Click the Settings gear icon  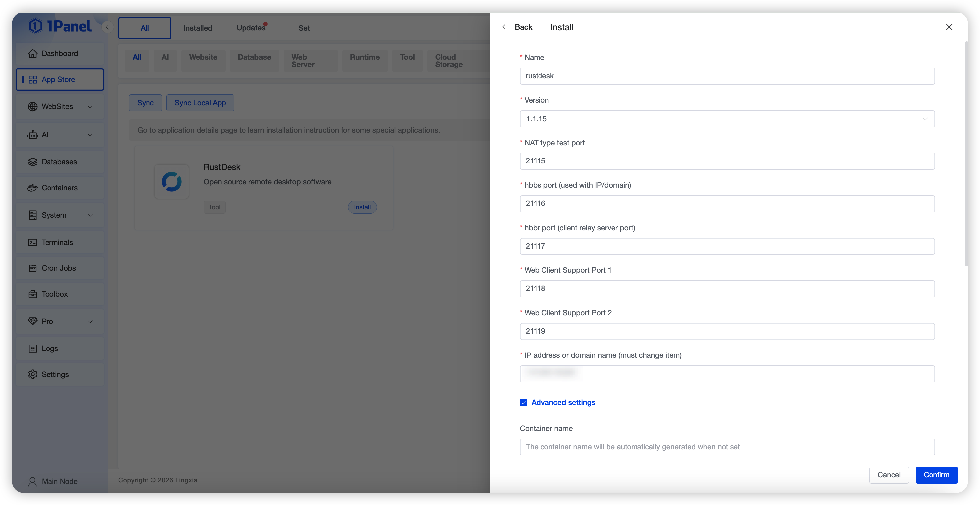click(x=32, y=374)
